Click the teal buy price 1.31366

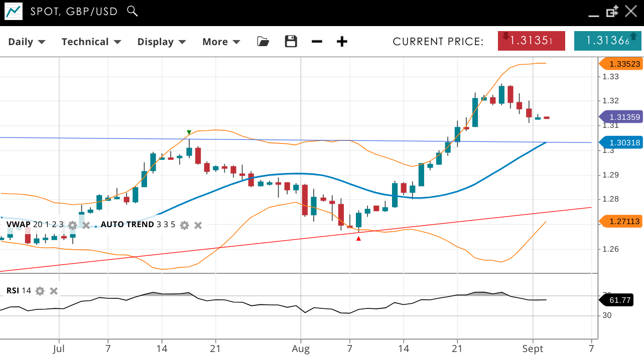point(607,41)
